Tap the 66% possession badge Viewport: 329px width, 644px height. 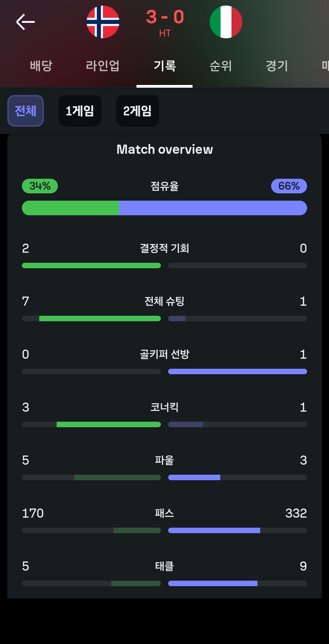(289, 186)
